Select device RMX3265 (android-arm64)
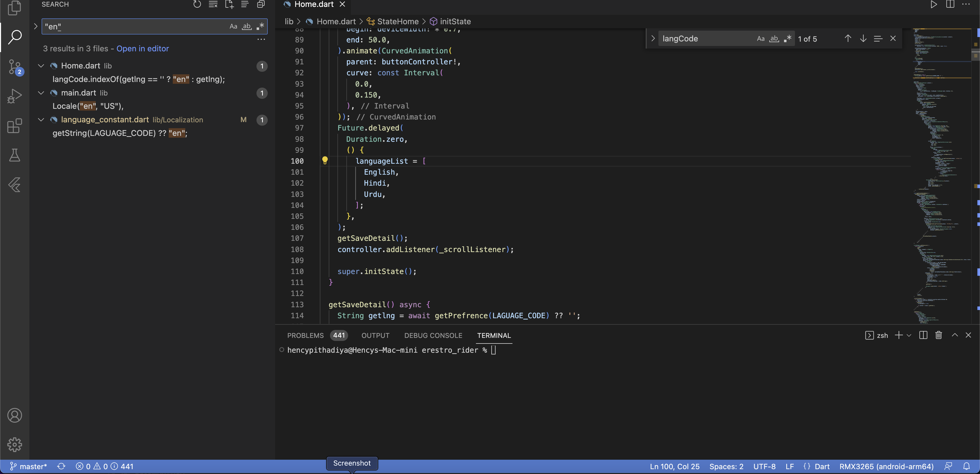The width and height of the screenshot is (980, 474). pyautogui.click(x=886, y=466)
